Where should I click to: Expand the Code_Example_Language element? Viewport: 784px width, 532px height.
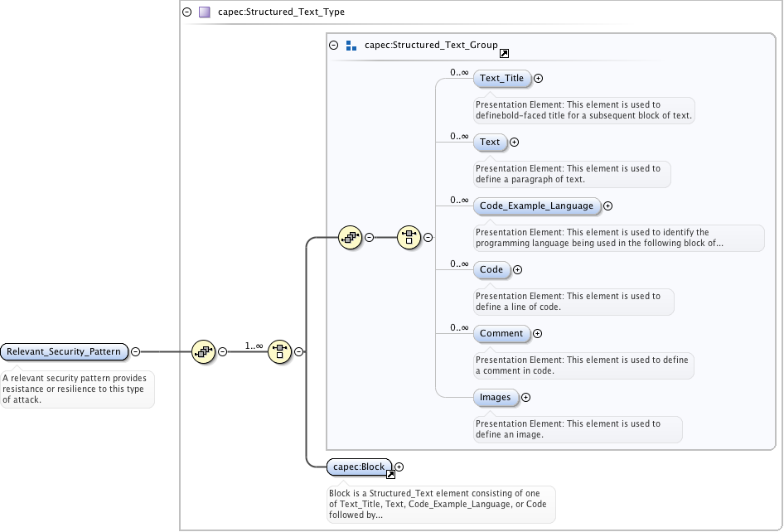(607, 206)
